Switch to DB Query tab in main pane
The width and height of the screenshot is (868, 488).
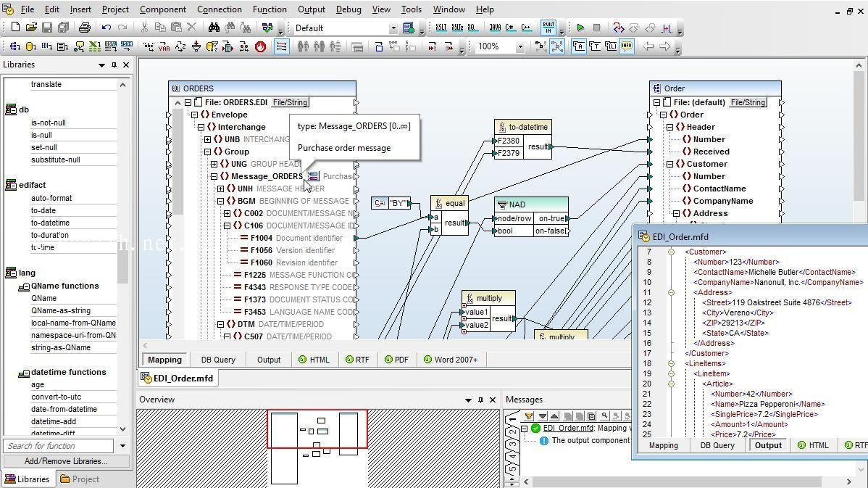218,360
